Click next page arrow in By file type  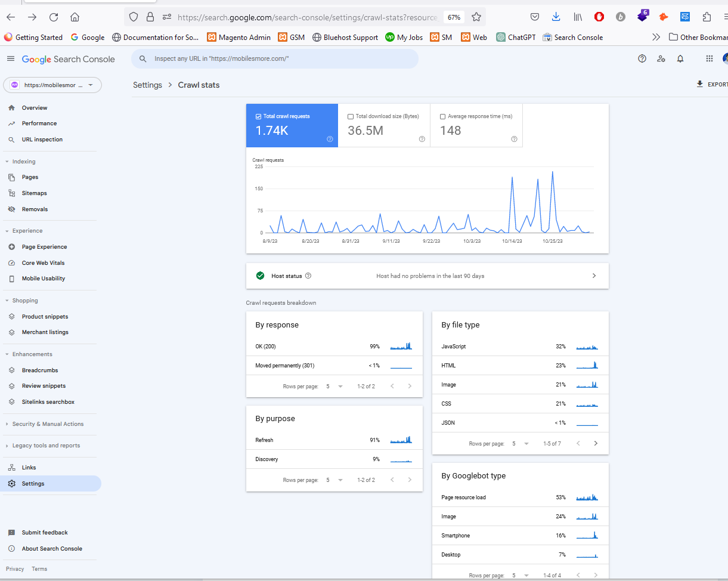coord(596,443)
